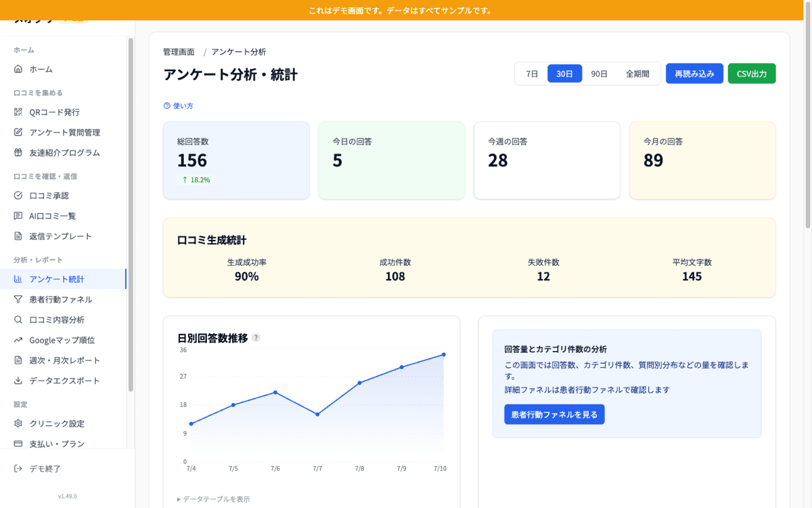Viewport: 812px width, 508px height.
Task: Click the QR code icon
Action: click(x=18, y=112)
